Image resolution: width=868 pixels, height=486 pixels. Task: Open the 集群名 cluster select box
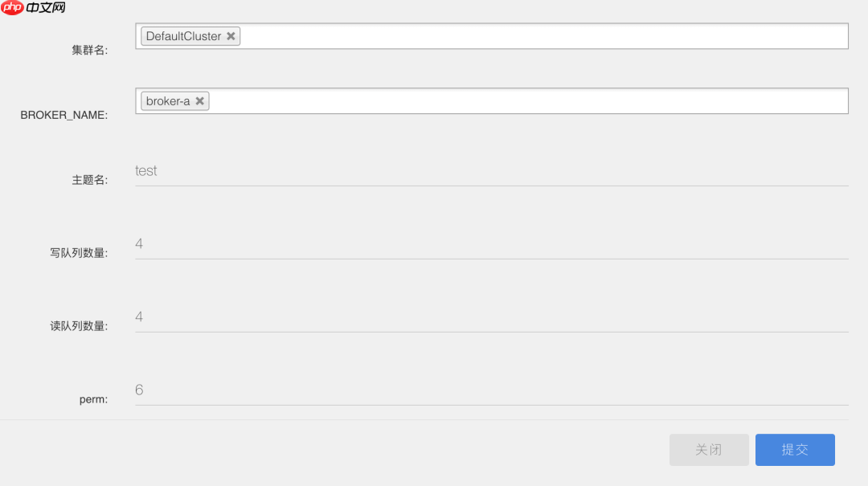[x=492, y=36]
